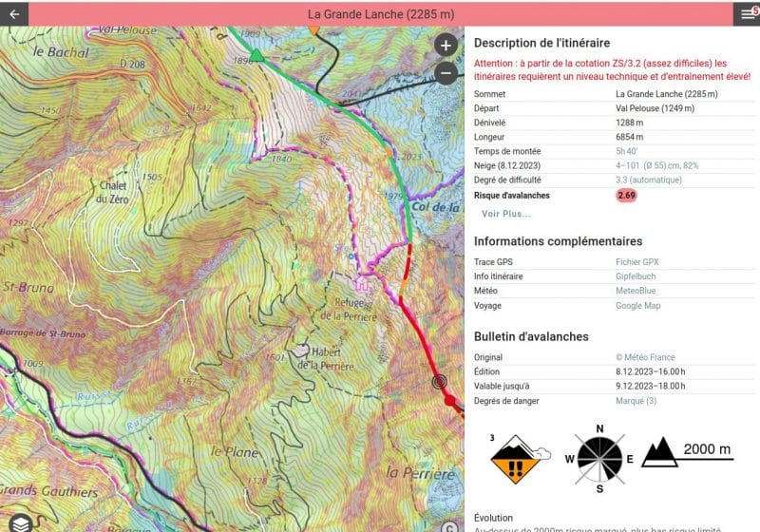Click the 2.69 avalanche risk badge
The width and height of the screenshot is (760, 532).
coord(626,195)
